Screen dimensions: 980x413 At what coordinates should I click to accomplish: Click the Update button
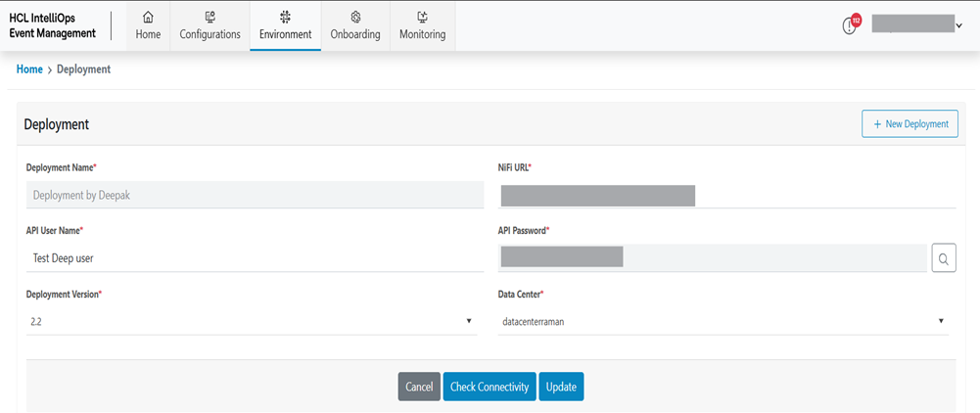click(561, 387)
